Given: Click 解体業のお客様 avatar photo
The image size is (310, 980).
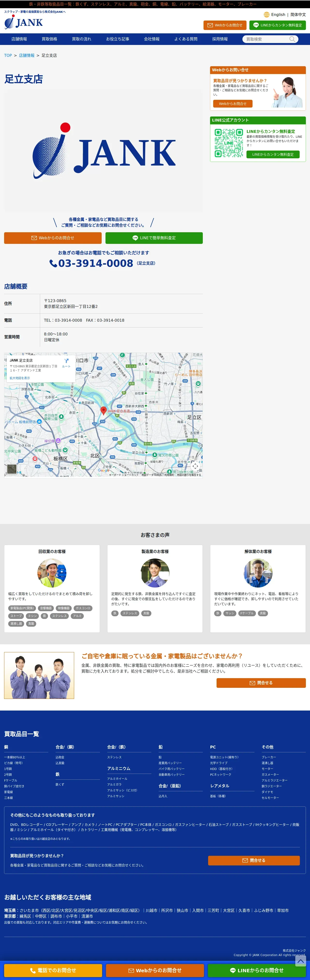Looking at the screenshot, I should click(258, 573).
